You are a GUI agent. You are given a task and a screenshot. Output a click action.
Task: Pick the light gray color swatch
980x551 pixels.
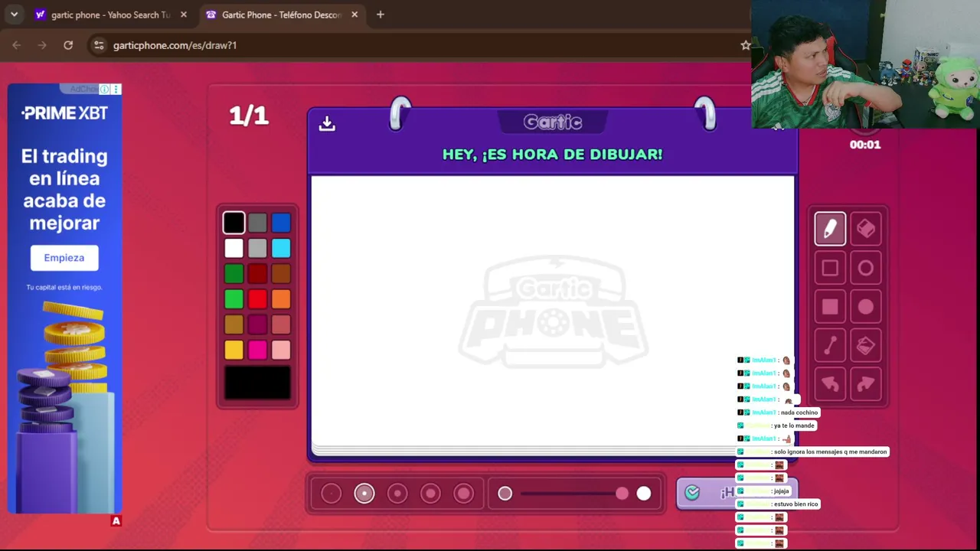pos(257,248)
